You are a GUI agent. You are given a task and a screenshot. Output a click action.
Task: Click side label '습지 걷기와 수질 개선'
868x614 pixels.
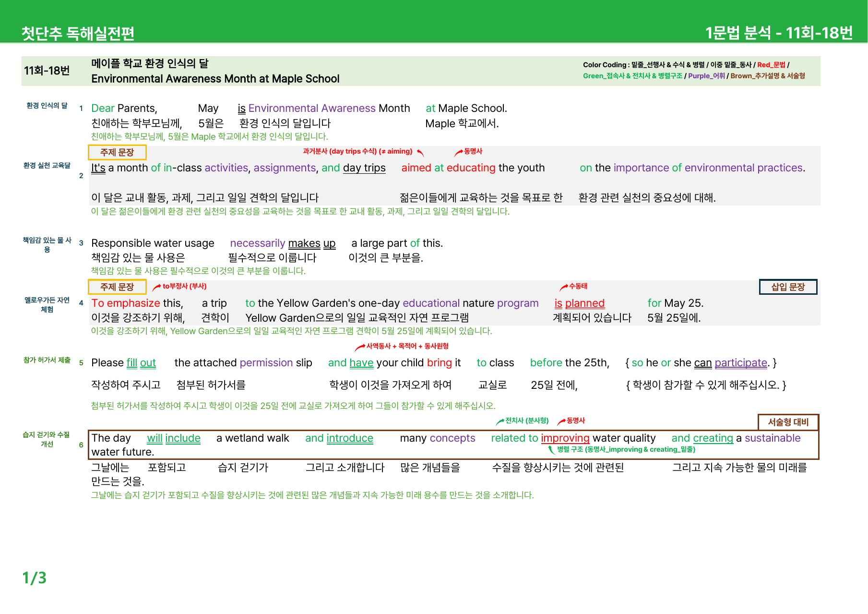[47, 439]
